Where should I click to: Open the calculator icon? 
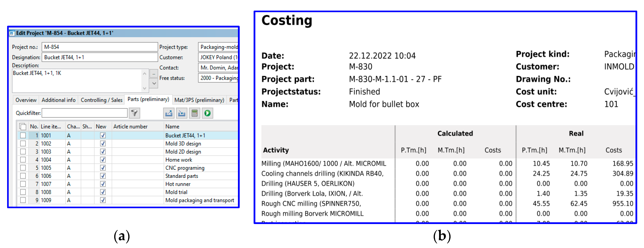195,113
